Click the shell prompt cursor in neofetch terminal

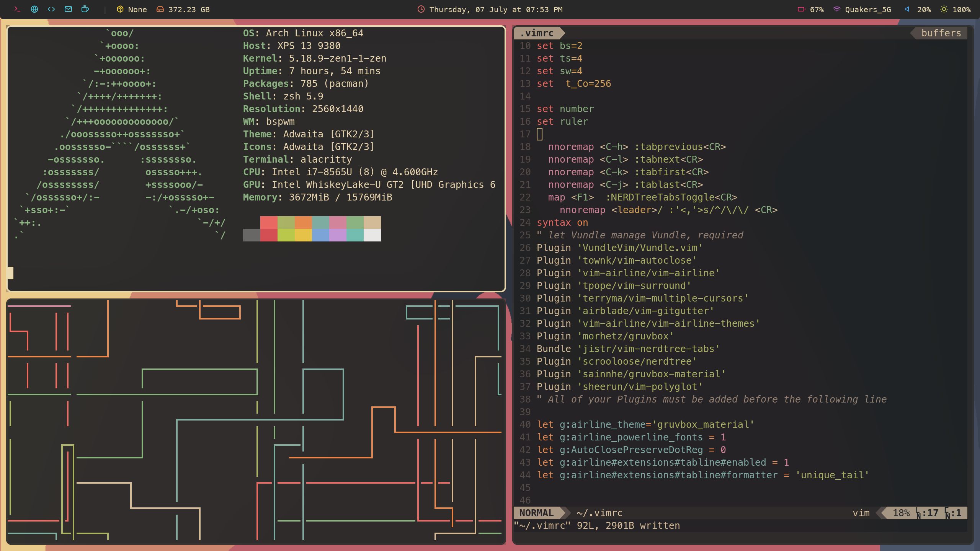(x=10, y=273)
